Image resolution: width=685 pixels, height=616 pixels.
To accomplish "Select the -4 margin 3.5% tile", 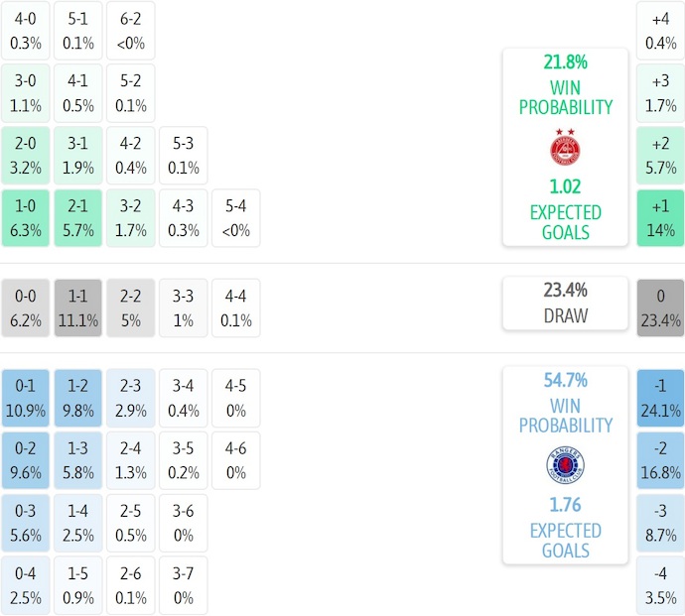I will point(660,585).
